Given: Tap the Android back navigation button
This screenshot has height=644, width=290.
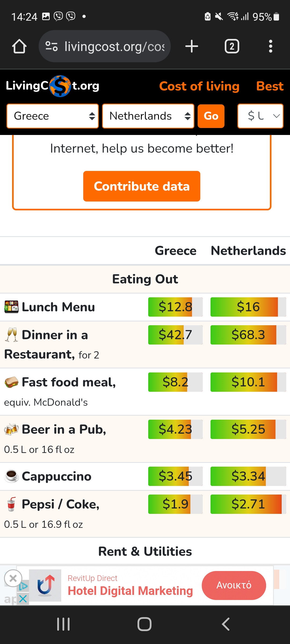Looking at the screenshot, I should [226, 624].
